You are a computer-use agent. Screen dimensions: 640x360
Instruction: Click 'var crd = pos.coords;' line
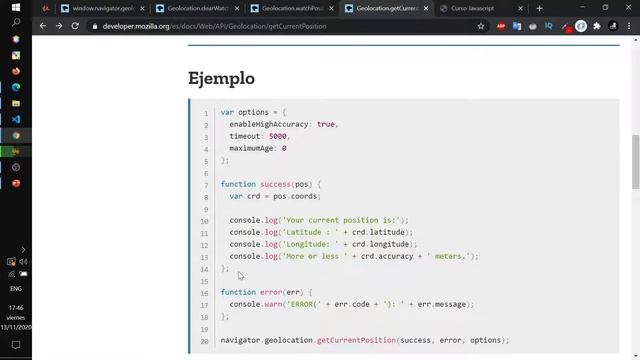(275, 196)
